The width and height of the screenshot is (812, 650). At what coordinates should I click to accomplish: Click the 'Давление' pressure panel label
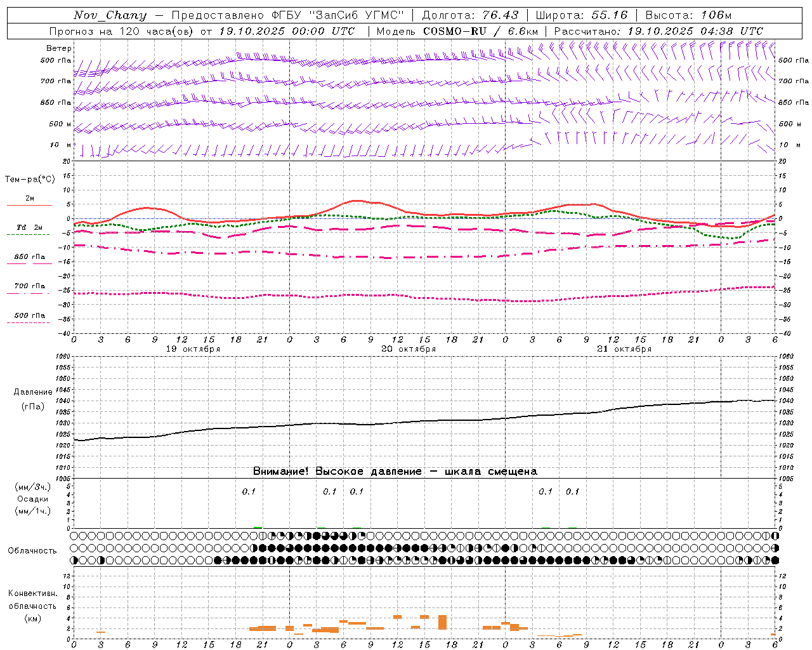tap(32, 392)
